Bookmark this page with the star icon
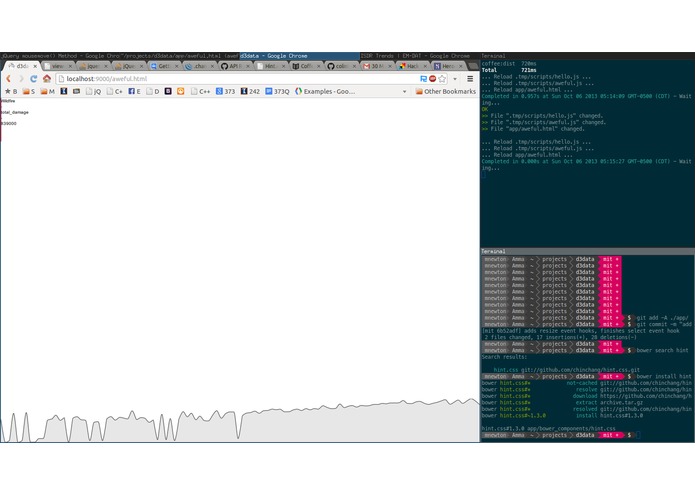695x494 pixels. coord(442,78)
